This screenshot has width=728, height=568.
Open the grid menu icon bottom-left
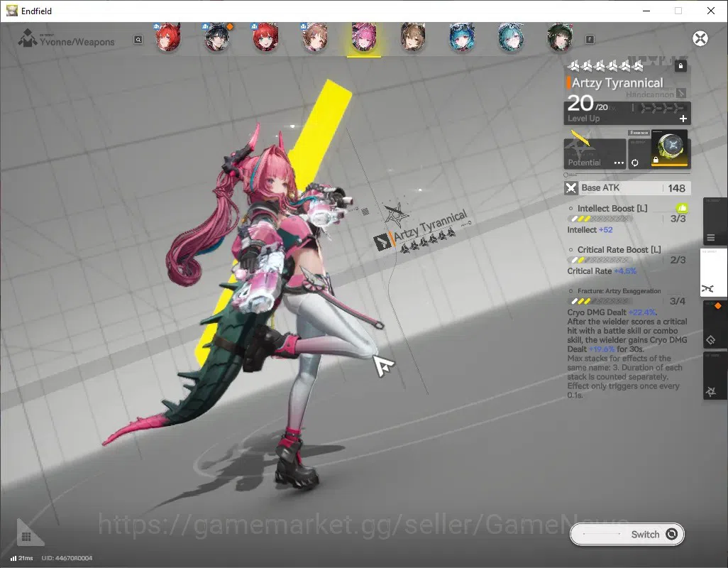[26, 537]
